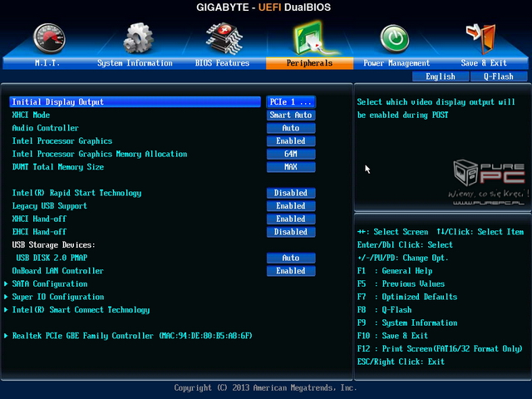Toggle Intel Rapid Start Technology Disabled value
Image resolution: width=532 pixels, height=399 pixels.
click(x=291, y=193)
